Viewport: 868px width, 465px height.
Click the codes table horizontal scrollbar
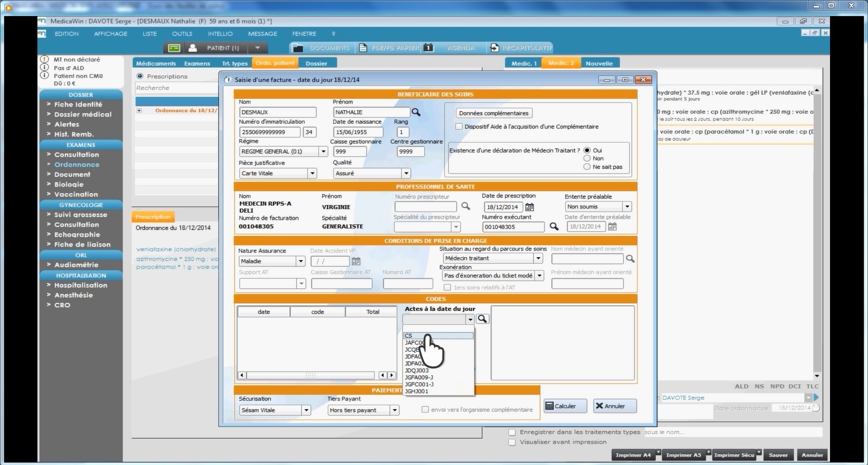coord(310,375)
